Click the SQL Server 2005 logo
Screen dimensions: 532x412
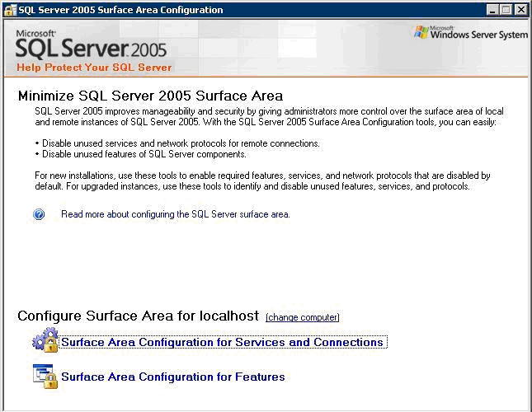pos(91,44)
